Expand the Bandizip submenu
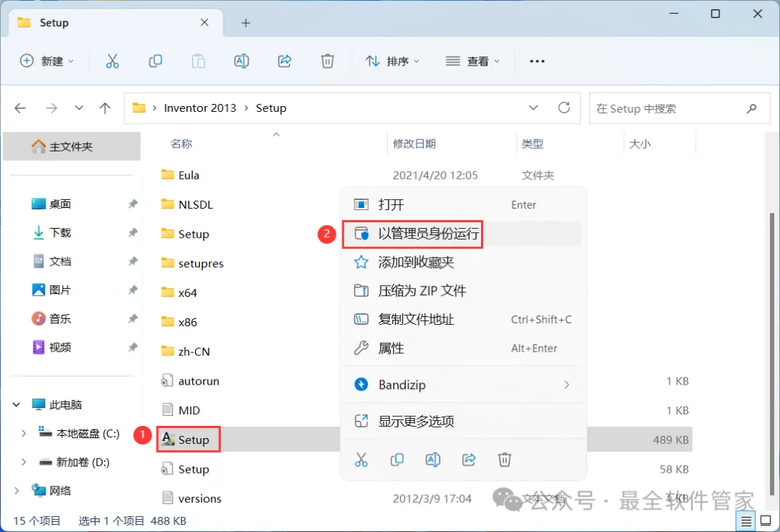Image resolution: width=780 pixels, height=532 pixels. click(566, 385)
